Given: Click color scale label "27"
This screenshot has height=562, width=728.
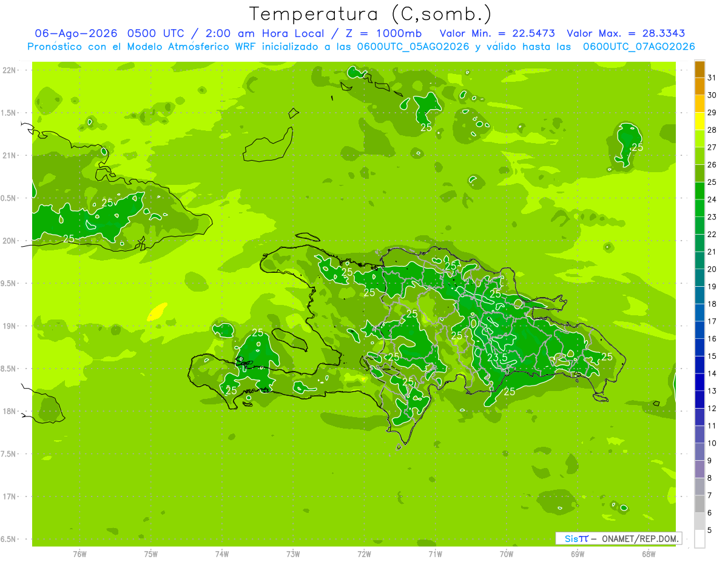Looking at the screenshot, I should pyautogui.click(x=712, y=147).
